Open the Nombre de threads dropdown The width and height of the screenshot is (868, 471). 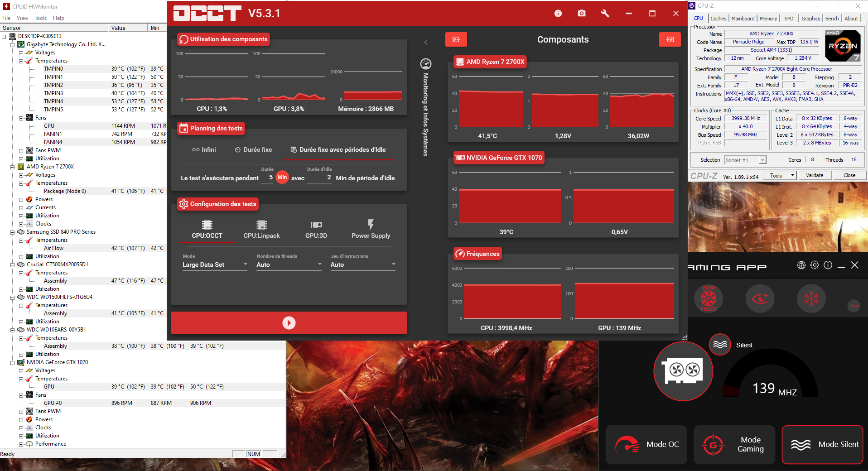point(289,264)
